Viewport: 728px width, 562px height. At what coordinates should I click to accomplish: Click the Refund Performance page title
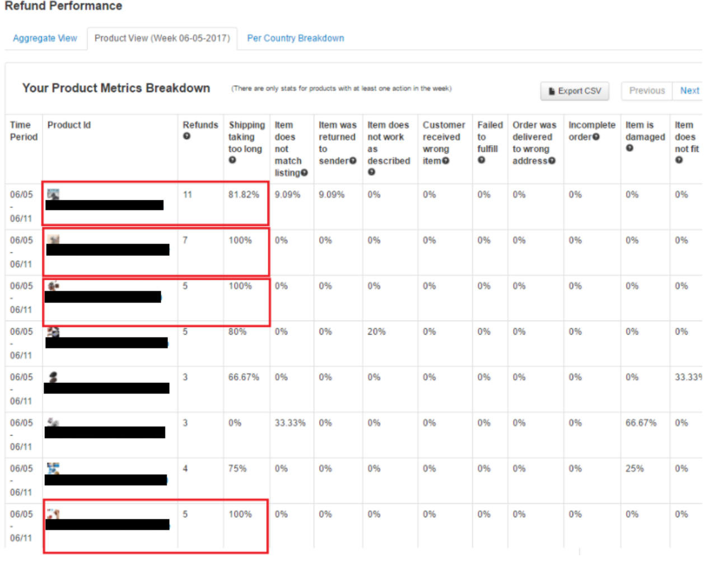[x=63, y=6]
